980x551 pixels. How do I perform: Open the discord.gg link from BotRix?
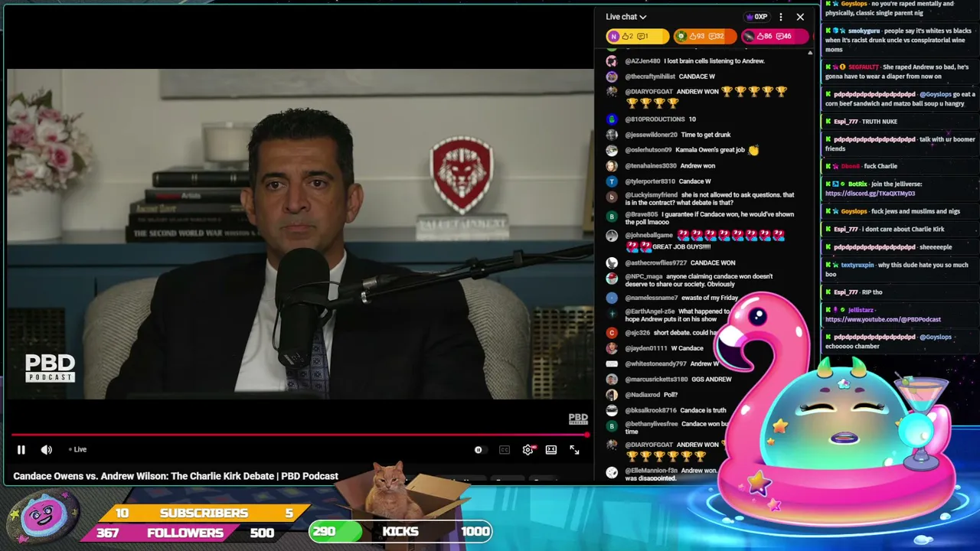(870, 194)
